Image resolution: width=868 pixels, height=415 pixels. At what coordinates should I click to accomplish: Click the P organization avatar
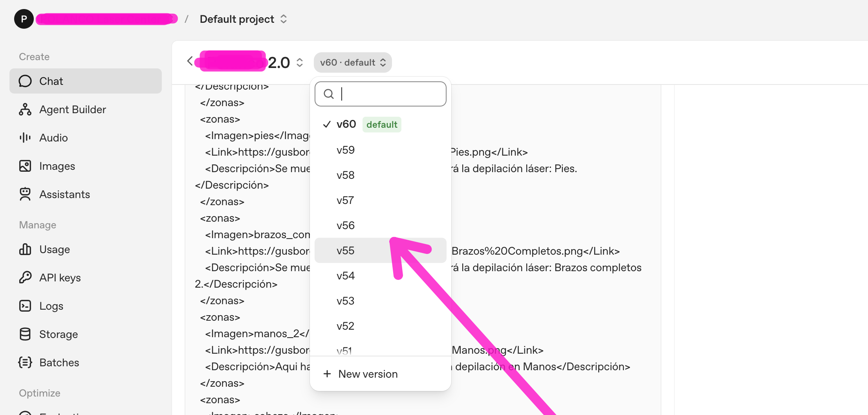coord(24,19)
